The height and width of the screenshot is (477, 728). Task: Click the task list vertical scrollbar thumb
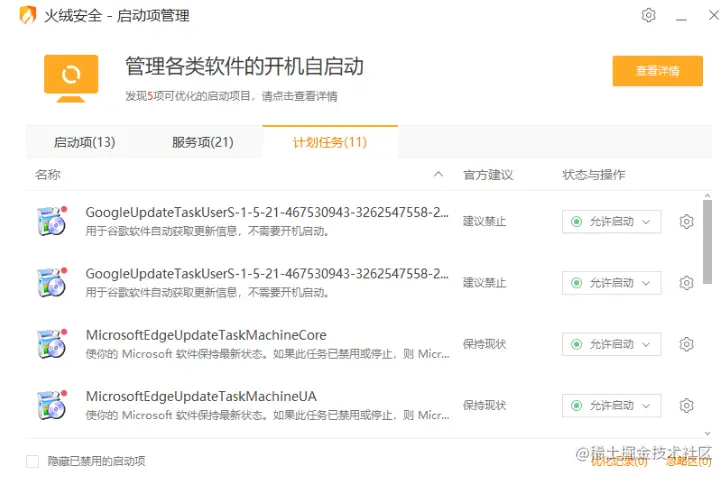click(x=707, y=242)
